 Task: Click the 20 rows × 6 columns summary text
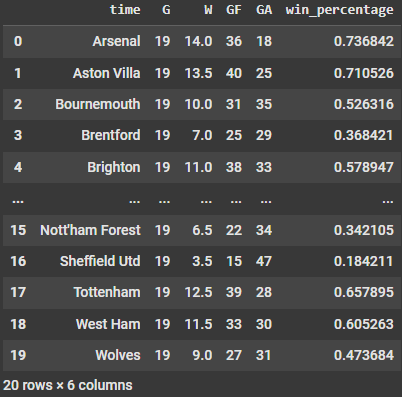[x=68, y=385]
